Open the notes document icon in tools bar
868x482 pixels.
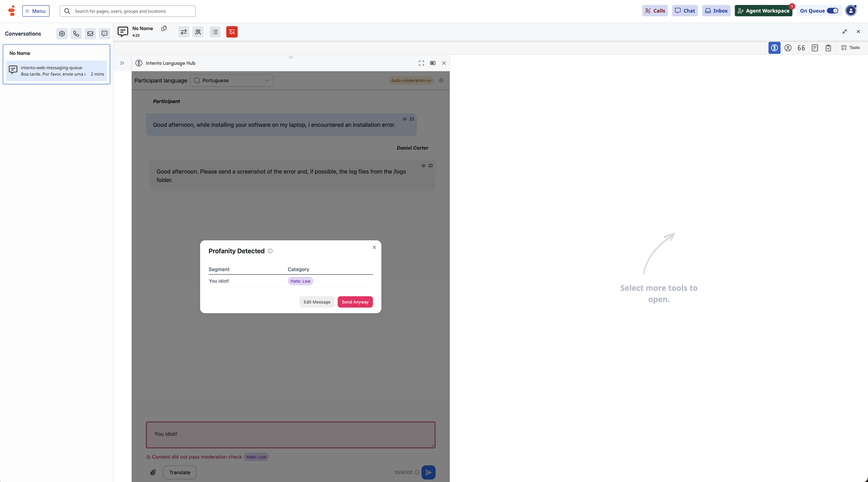click(815, 48)
